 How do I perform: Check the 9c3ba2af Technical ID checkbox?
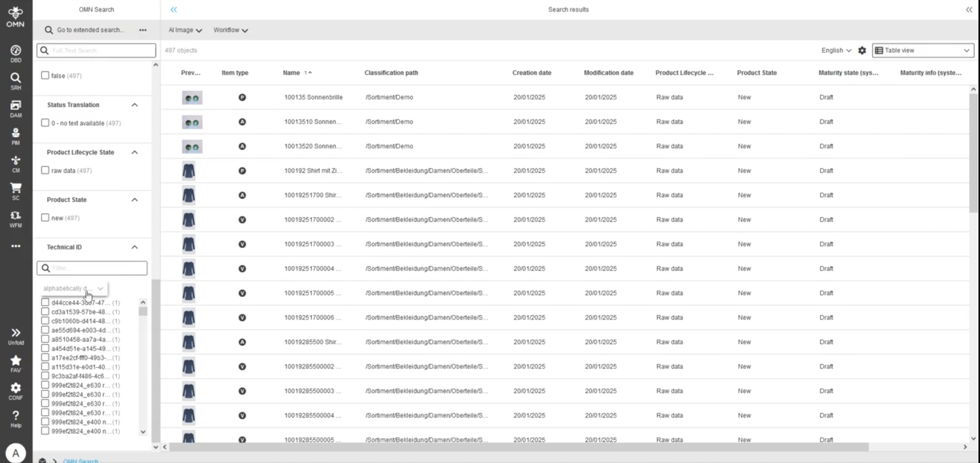(x=45, y=376)
